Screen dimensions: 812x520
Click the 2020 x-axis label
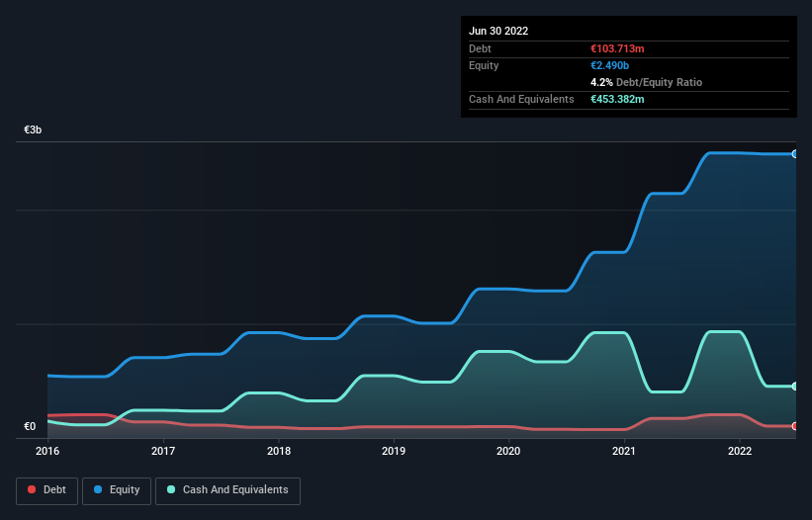coord(508,451)
